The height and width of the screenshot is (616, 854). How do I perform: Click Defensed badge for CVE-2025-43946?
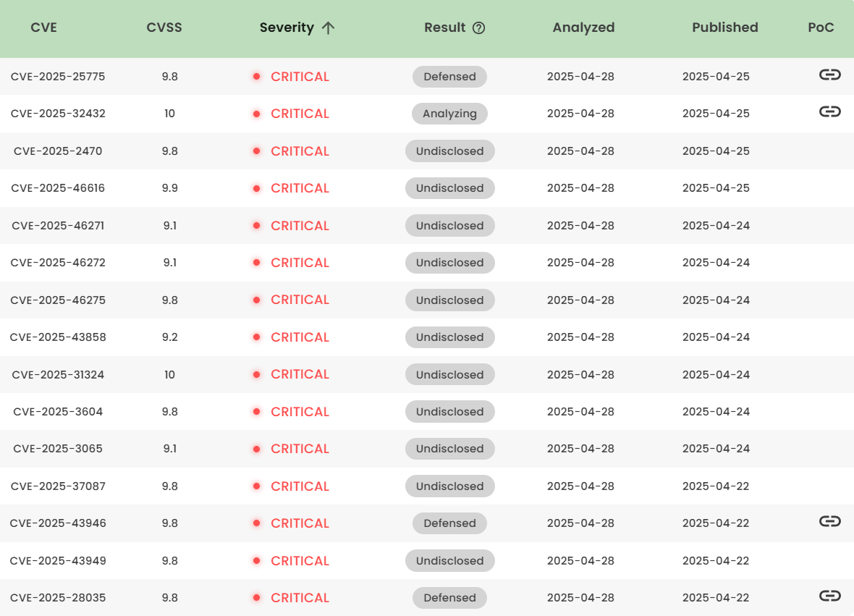449,523
